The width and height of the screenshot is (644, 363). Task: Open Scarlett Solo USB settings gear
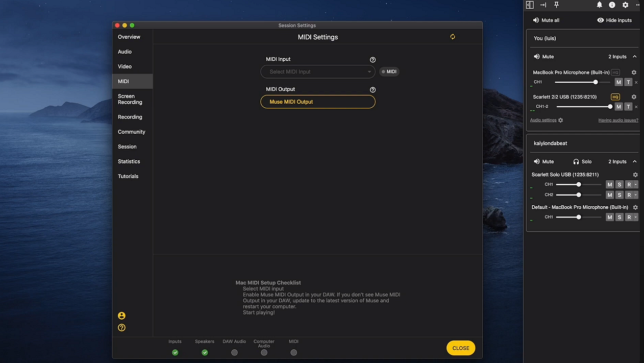coord(635,175)
